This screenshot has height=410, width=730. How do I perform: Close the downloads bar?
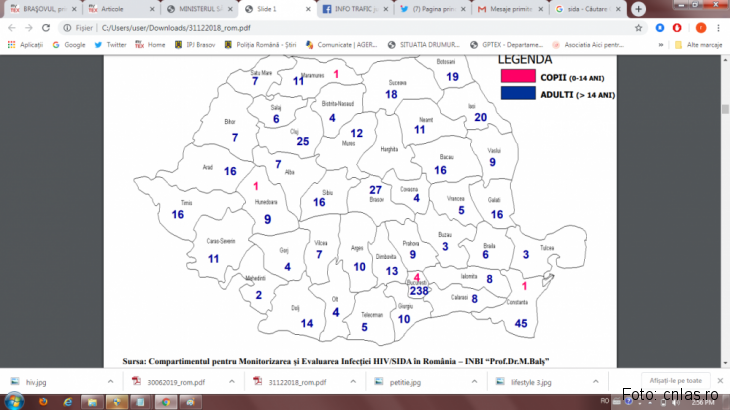[x=720, y=381]
